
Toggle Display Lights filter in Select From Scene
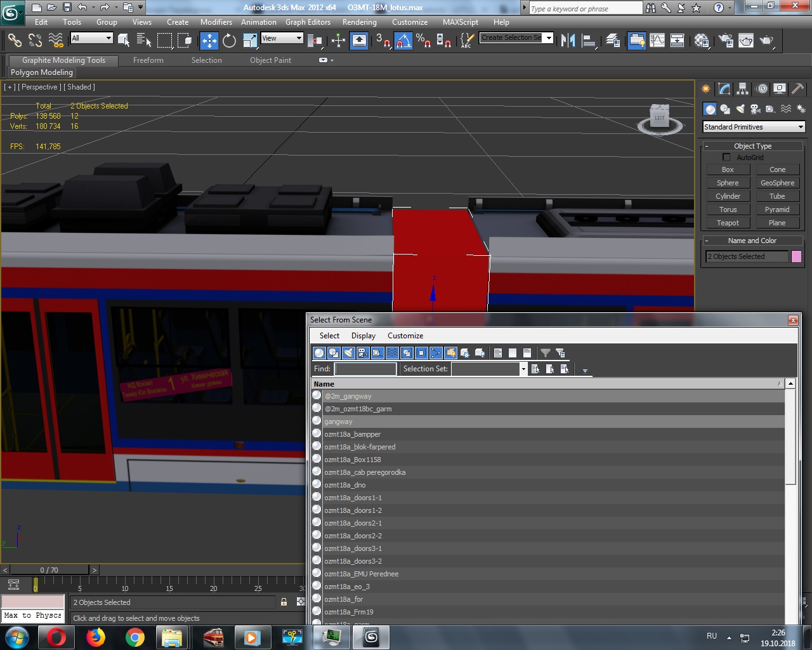pos(348,353)
